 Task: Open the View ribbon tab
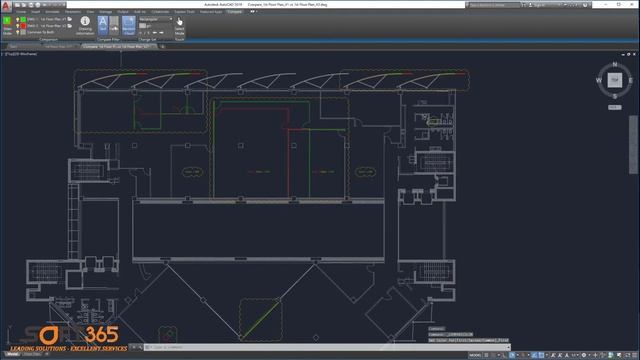tap(90, 12)
